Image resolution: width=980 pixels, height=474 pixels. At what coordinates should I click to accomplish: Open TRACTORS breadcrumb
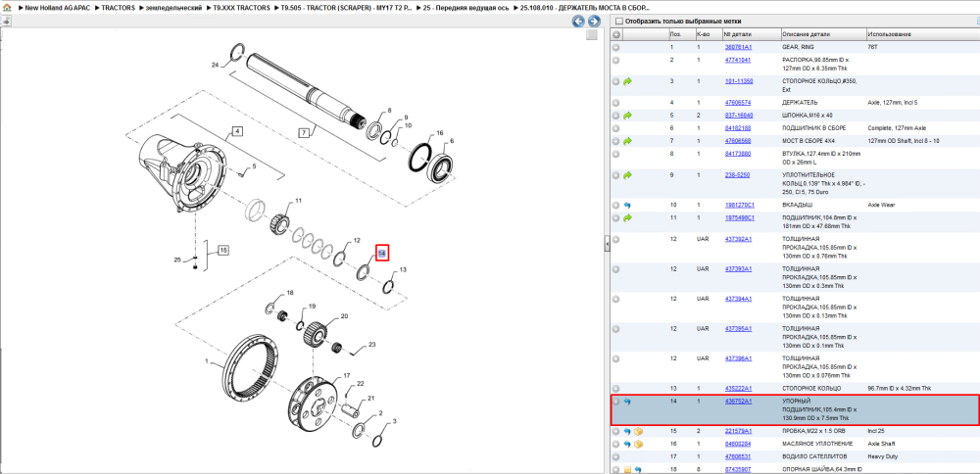coord(119,8)
